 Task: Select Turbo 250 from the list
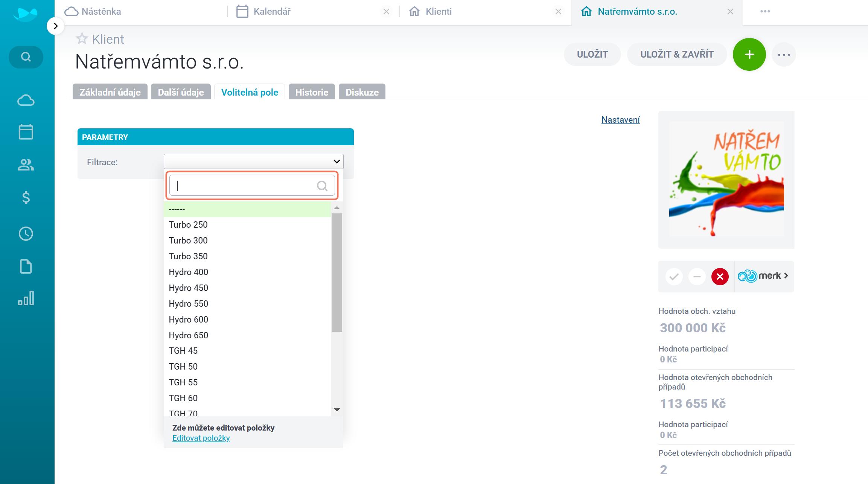coord(247,225)
